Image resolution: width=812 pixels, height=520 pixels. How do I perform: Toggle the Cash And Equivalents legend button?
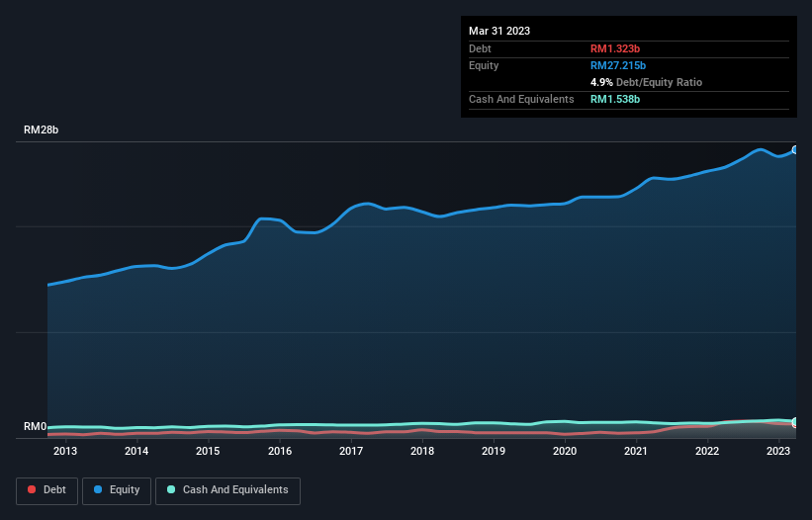[x=227, y=489]
